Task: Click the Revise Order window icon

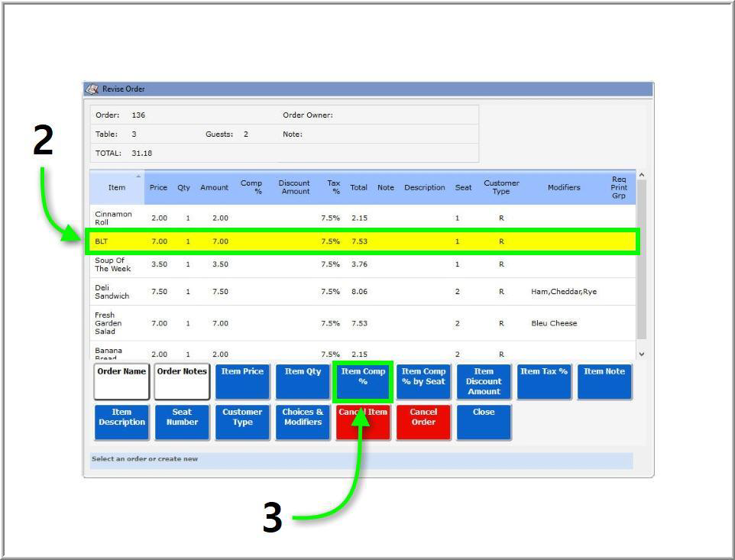Action: [92, 89]
